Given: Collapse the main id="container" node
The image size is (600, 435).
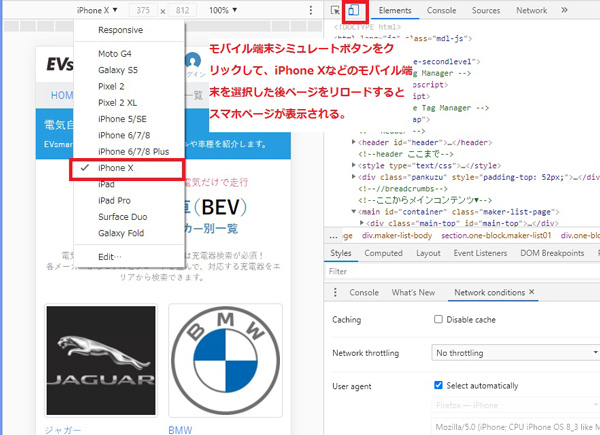Looking at the screenshot, I should point(354,212).
